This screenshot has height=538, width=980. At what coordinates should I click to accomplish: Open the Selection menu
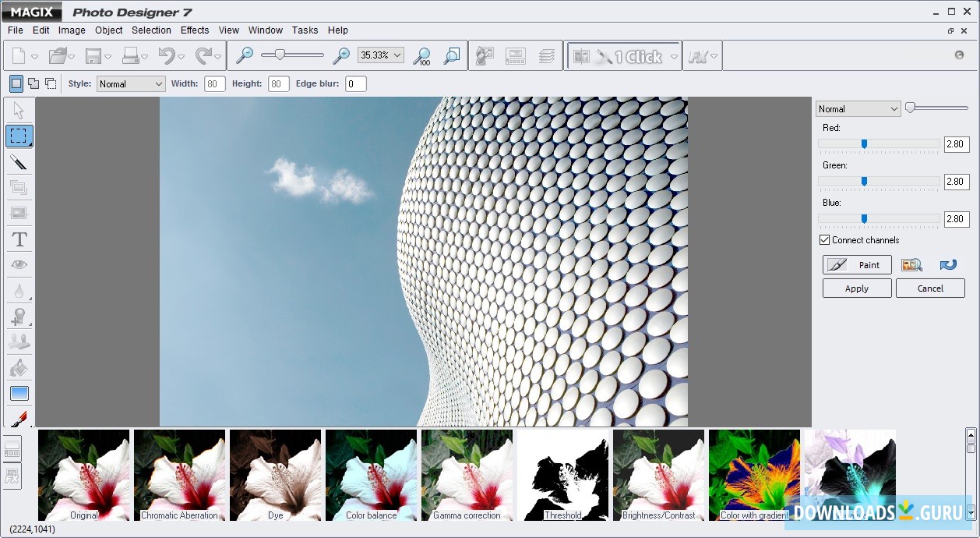pos(151,30)
